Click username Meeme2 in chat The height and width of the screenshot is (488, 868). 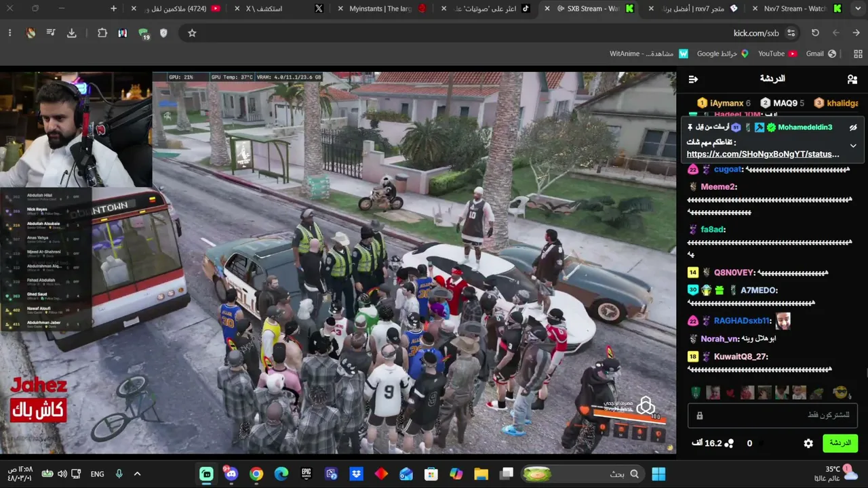(x=718, y=187)
